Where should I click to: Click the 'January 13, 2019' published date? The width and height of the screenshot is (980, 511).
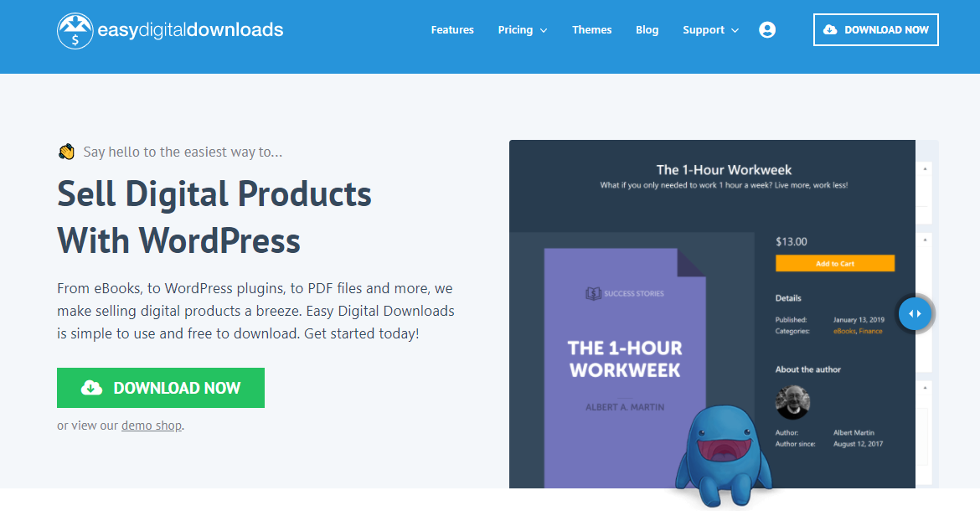pos(859,320)
